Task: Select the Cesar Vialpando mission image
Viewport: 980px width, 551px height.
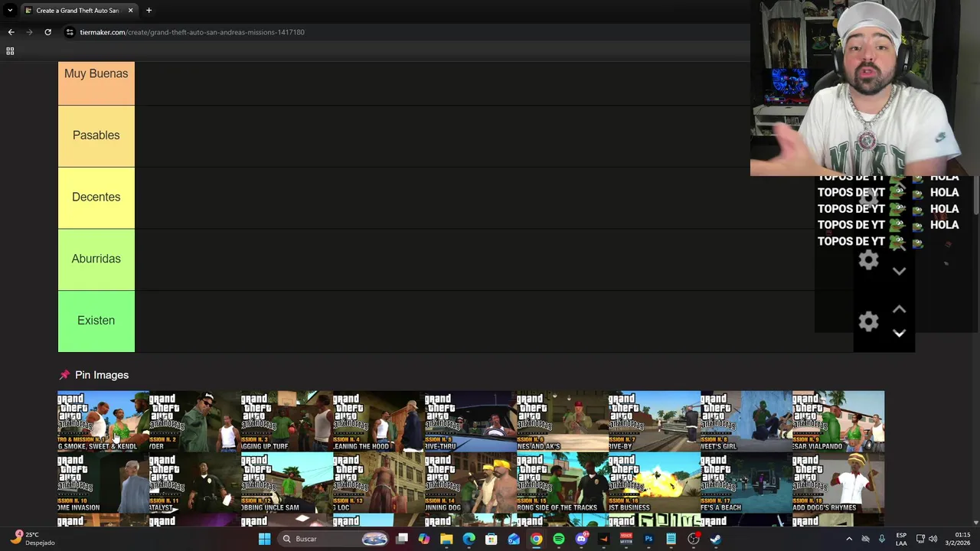Action: tap(838, 421)
